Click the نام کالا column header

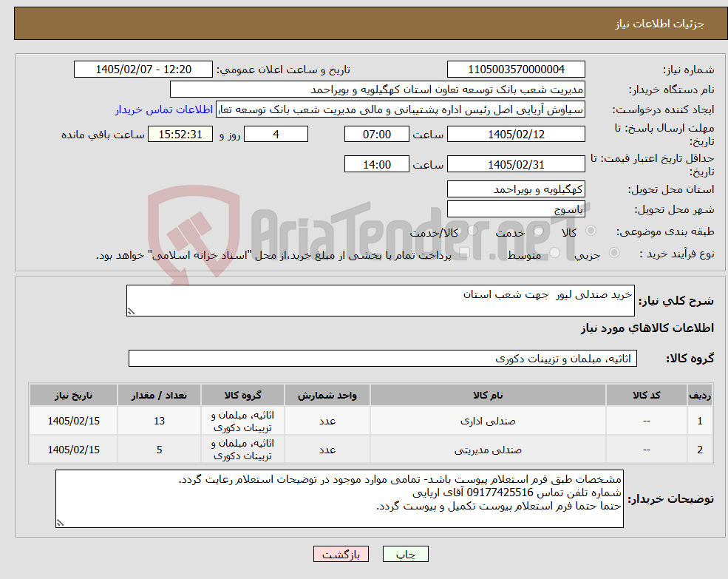point(488,395)
